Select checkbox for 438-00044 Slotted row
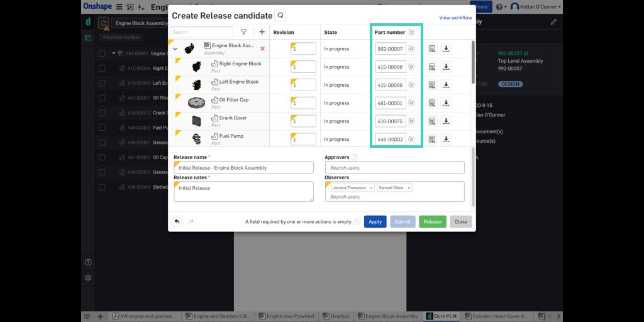The height and width of the screenshot is (322, 644). [x=102, y=187]
